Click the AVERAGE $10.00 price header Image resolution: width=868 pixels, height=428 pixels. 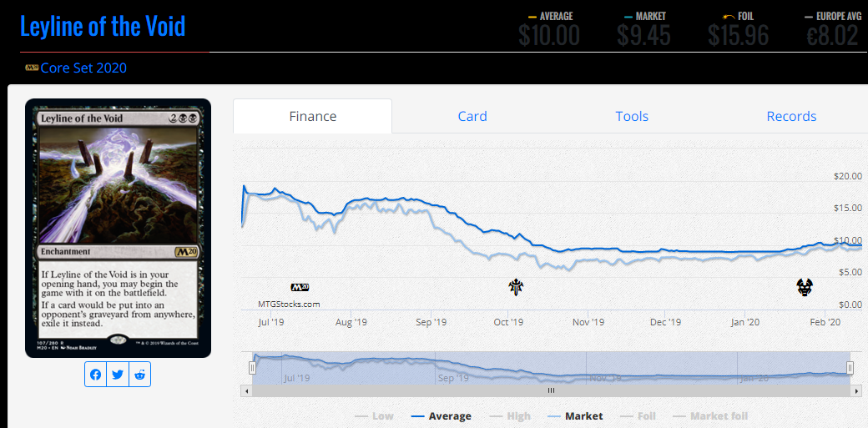pos(550,29)
